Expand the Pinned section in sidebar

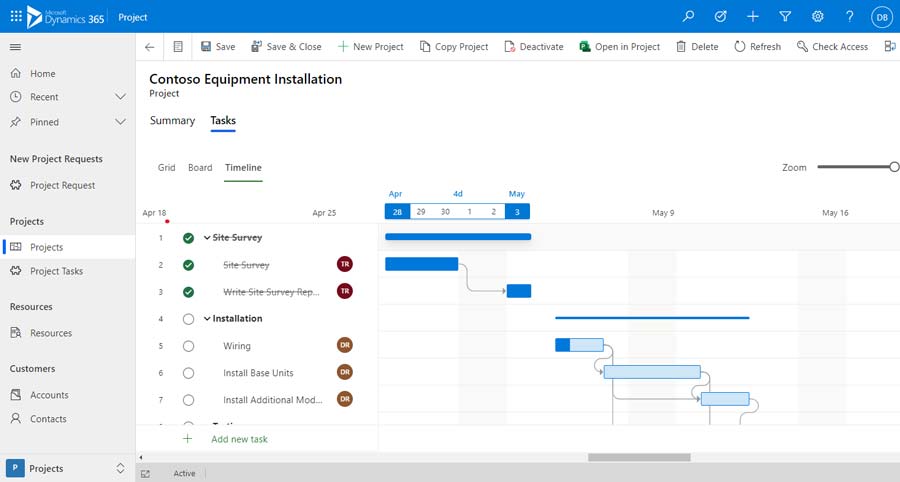pyautogui.click(x=121, y=122)
